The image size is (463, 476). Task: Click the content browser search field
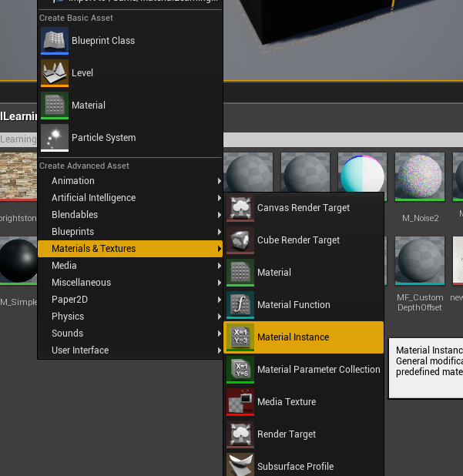[x=343, y=139]
